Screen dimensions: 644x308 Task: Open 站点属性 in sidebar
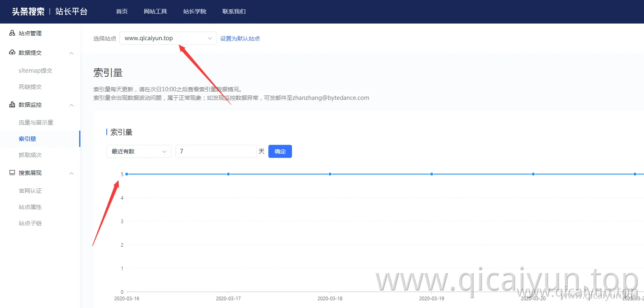30,207
